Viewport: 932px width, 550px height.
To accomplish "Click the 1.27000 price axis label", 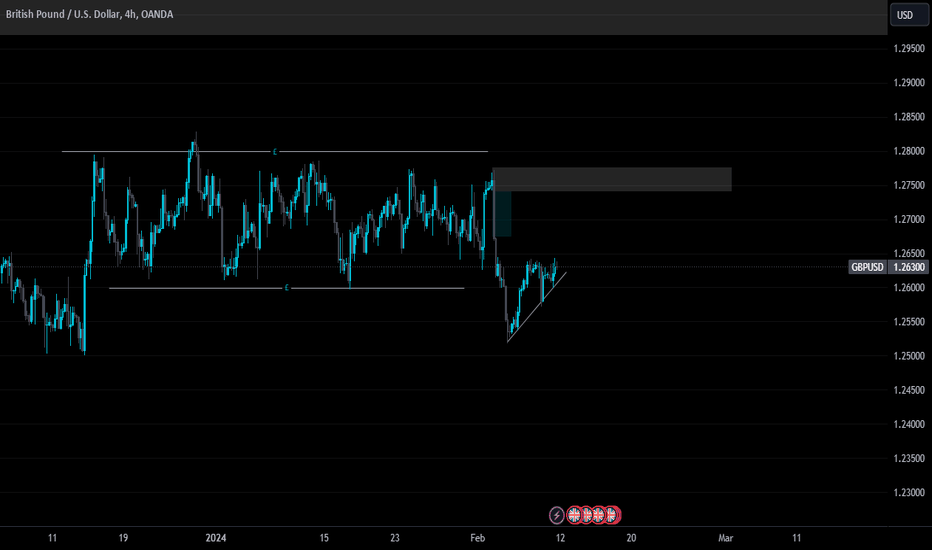I will [x=909, y=219].
